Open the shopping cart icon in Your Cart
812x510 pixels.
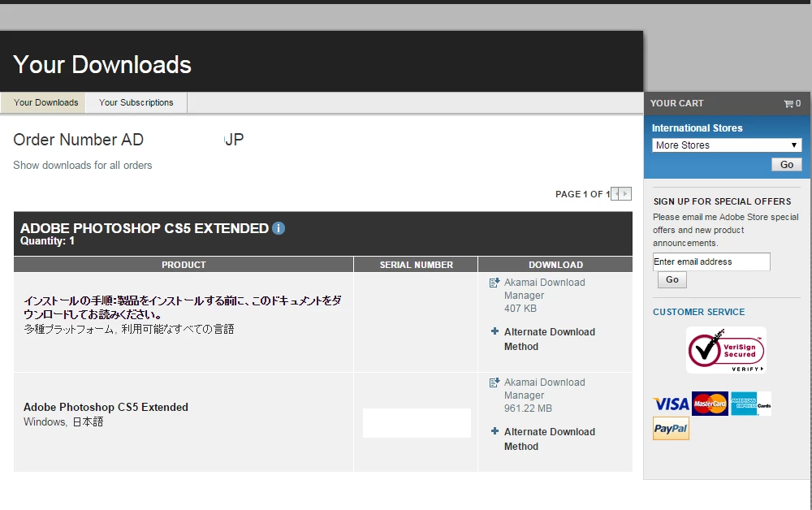pyautogui.click(x=788, y=104)
